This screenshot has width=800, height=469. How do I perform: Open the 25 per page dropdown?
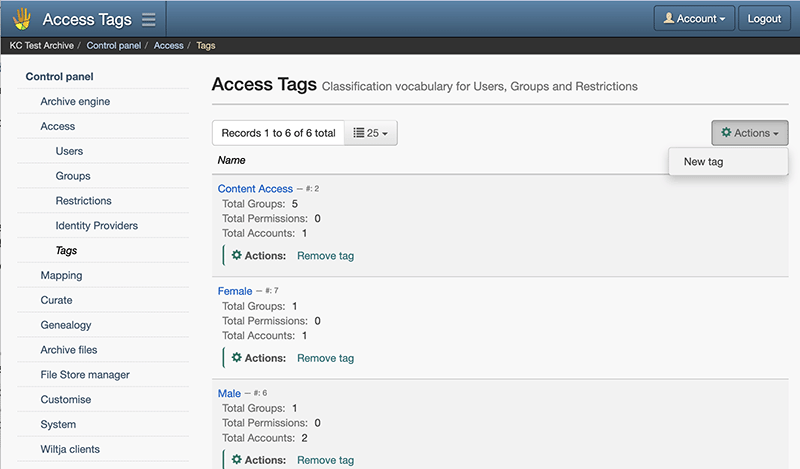click(x=370, y=133)
